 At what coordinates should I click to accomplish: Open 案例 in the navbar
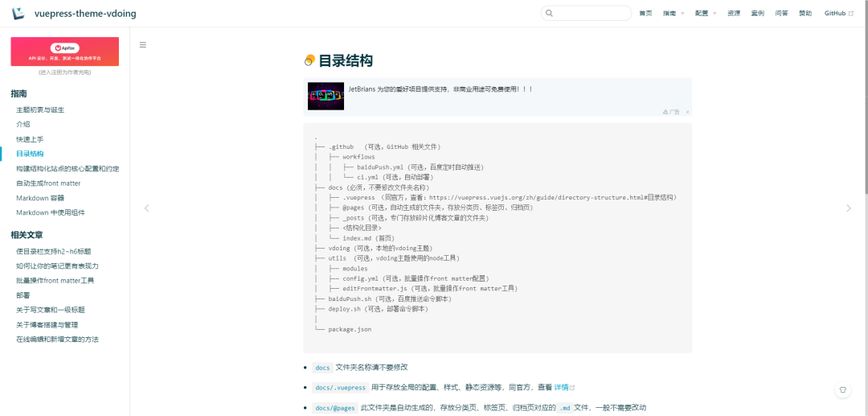(758, 14)
